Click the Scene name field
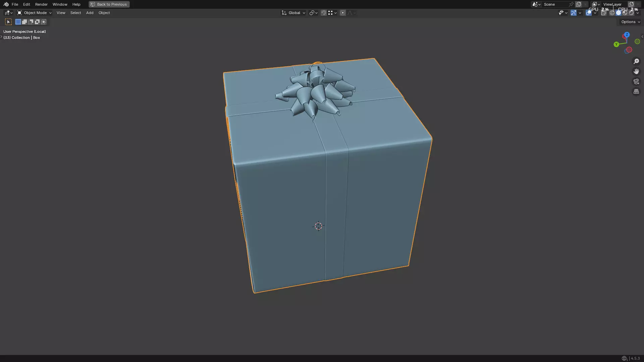 point(555,4)
